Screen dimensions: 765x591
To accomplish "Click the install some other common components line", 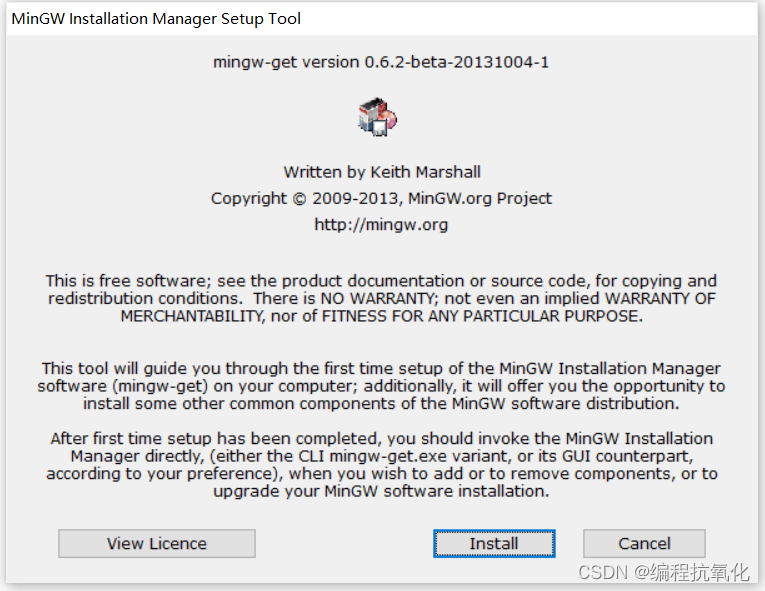I will (381, 404).
